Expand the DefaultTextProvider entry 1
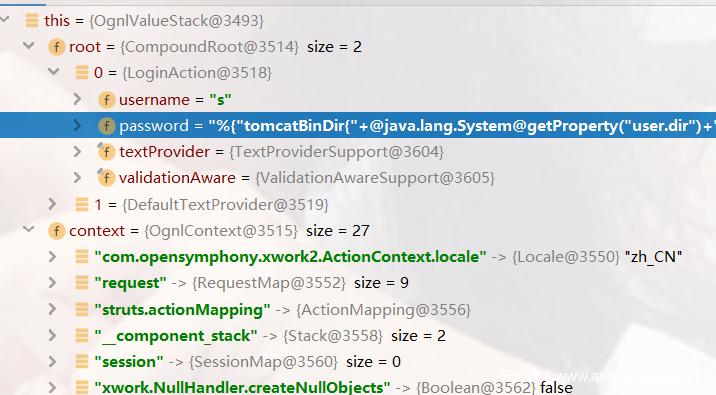716x395 pixels. [x=53, y=204]
